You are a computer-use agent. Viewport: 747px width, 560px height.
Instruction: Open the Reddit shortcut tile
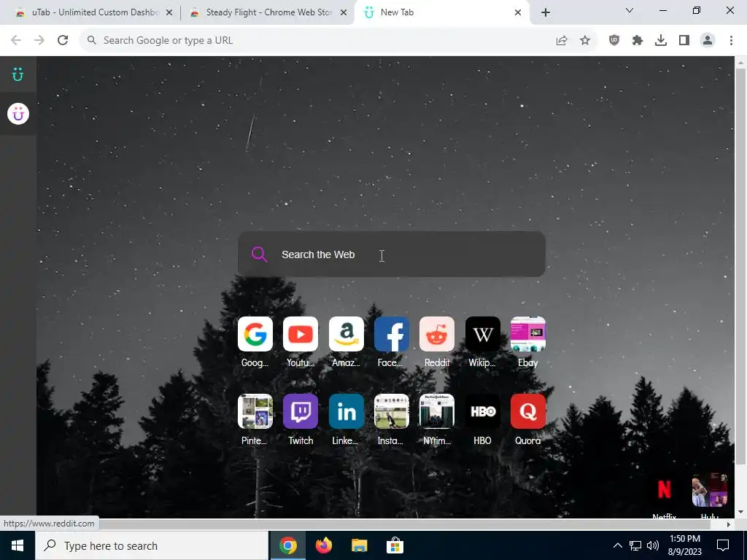click(x=437, y=334)
